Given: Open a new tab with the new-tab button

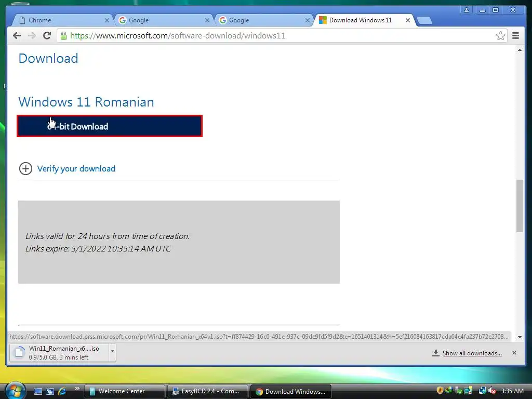Looking at the screenshot, I should tap(424, 21).
